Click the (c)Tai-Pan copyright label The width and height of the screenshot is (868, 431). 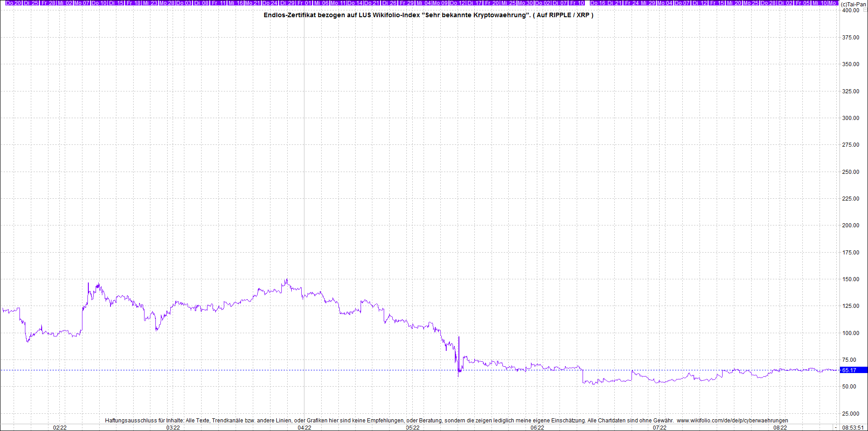point(854,4)
